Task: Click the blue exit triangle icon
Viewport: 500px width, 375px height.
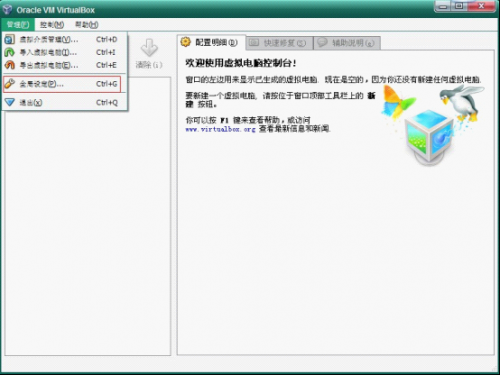Action: click(10, 102)
